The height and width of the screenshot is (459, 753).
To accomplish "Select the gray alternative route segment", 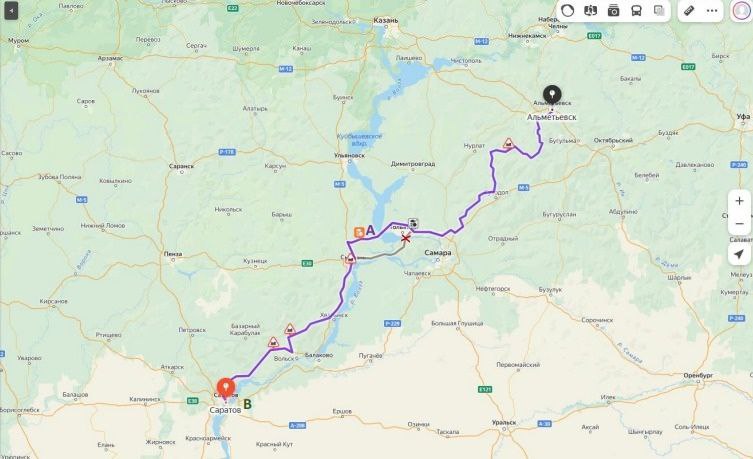I will (x=384, y=253).
